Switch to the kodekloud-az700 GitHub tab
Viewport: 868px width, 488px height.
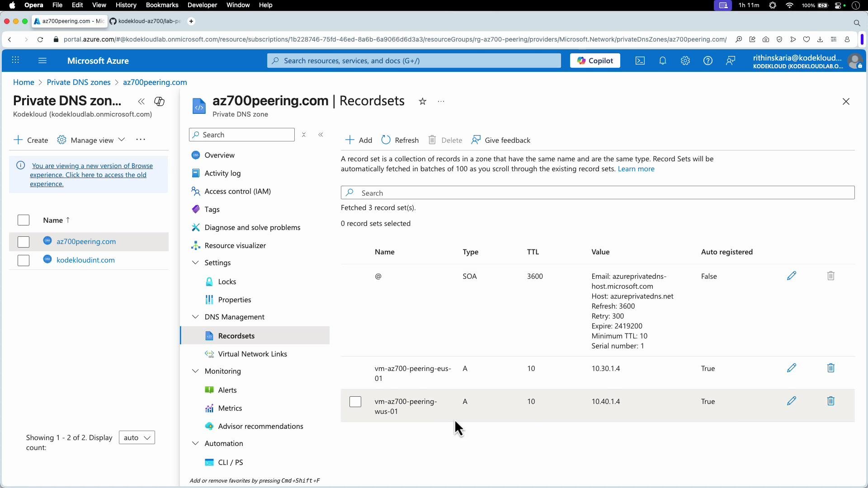146,21
